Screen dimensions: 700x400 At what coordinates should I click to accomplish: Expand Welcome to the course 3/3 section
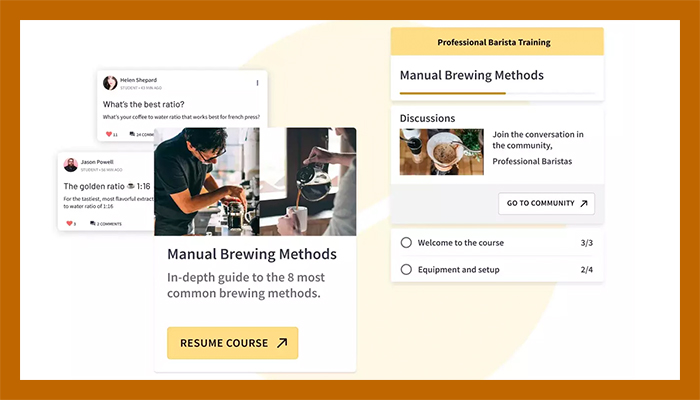tap(497, 243)
